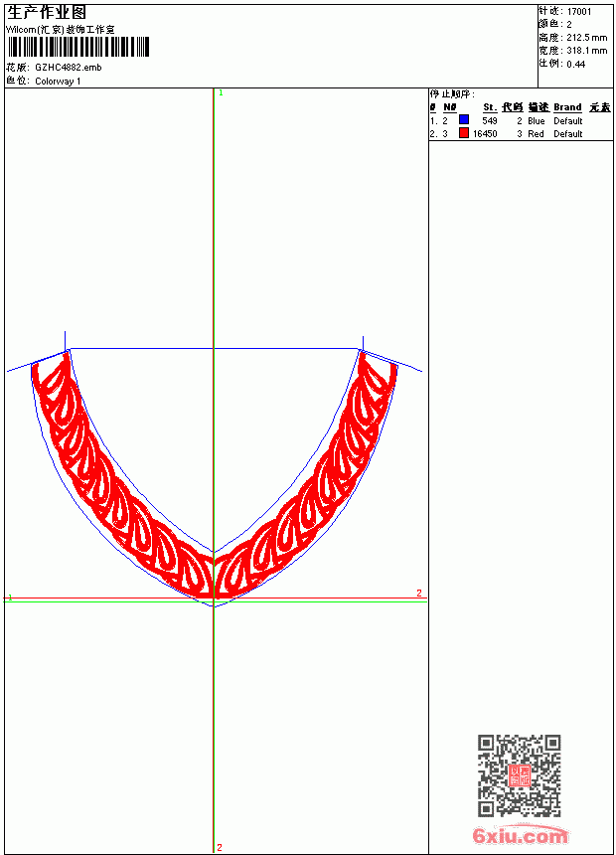Click the blue color swatch in stop sequence
Image resolution: width=616 pixels, height=855 pixels.
(463, 119)
